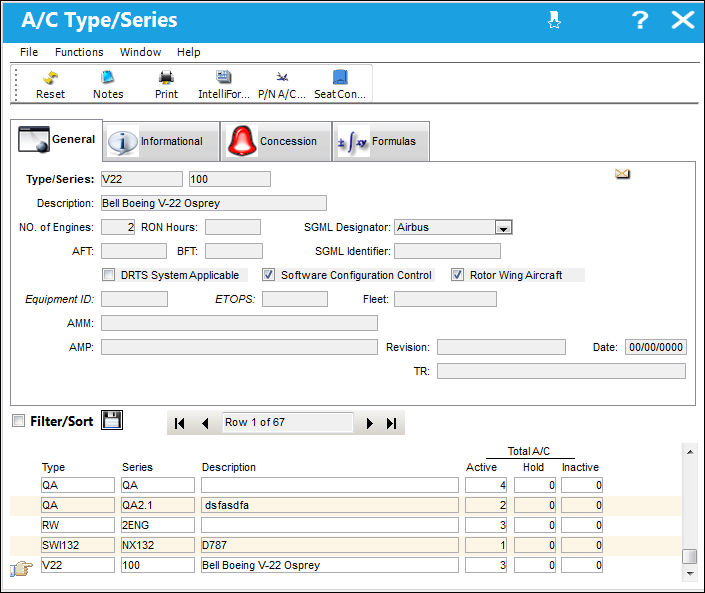Click the BFT input field
Screen dimensions: 705x593
(234, 251)
